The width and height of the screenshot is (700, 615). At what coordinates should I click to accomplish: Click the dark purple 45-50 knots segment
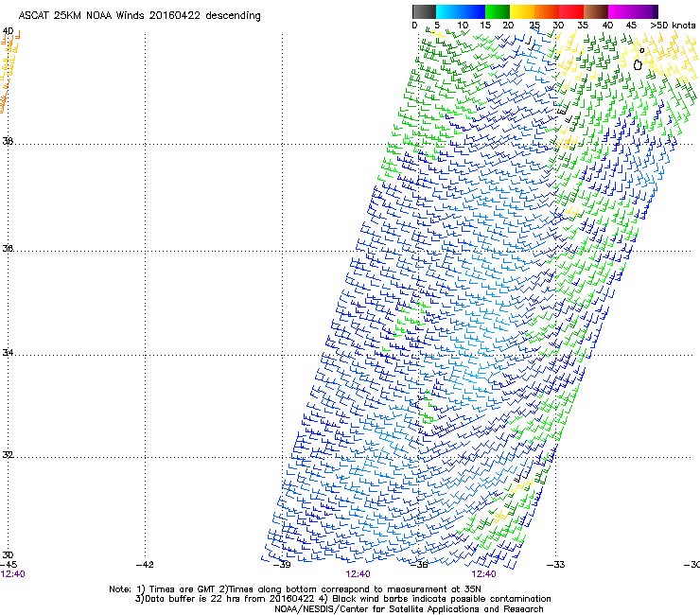pos(645,11)
